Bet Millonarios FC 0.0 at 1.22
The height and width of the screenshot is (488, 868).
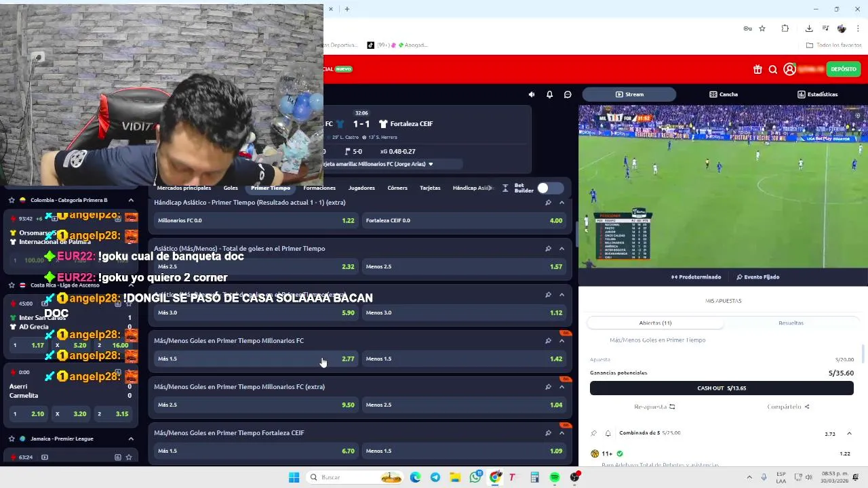(256, 220)
